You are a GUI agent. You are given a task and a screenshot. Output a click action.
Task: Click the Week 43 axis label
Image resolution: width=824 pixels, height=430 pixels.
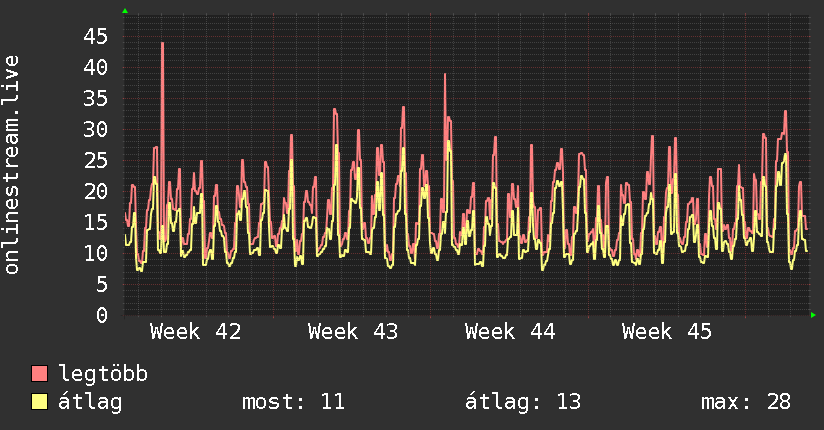click(x=353, y=332)
